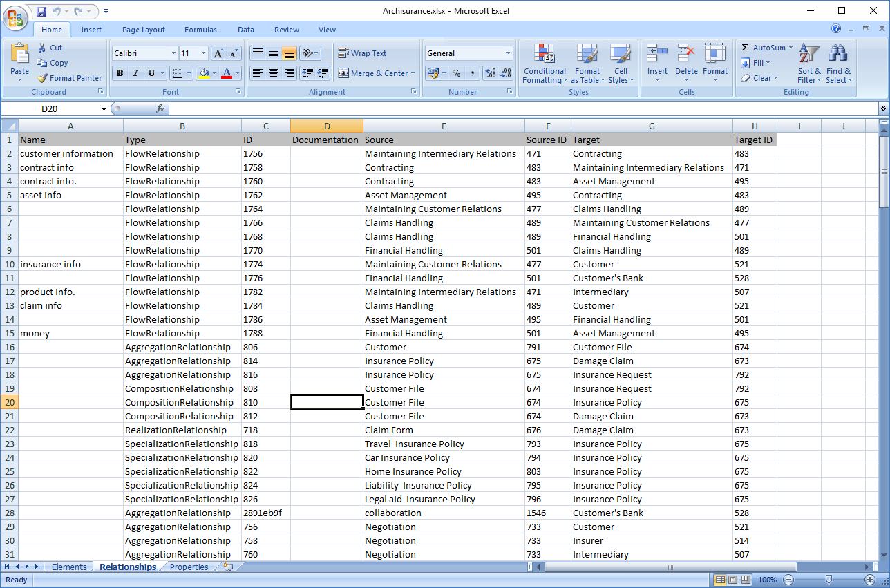The height and width of the screenshot is (588, 890).
Task: Adjust the zoom slider handle
Action: tap(829, 580)
